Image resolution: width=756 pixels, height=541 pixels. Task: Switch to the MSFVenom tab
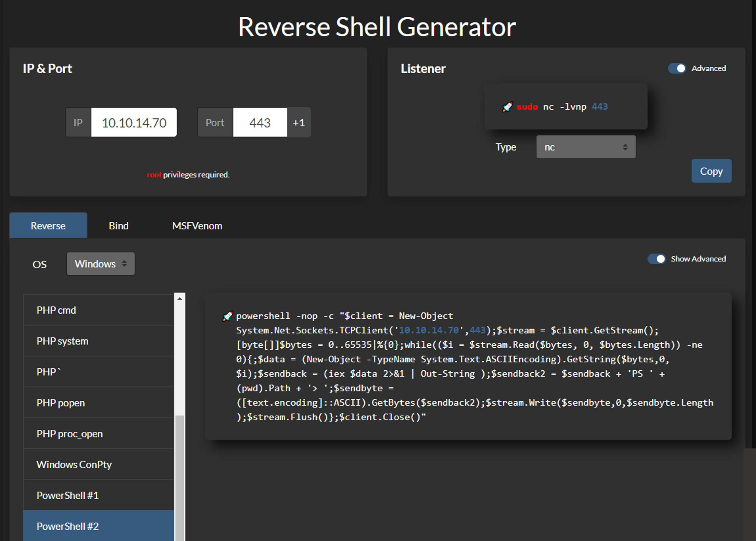point(197,226)
